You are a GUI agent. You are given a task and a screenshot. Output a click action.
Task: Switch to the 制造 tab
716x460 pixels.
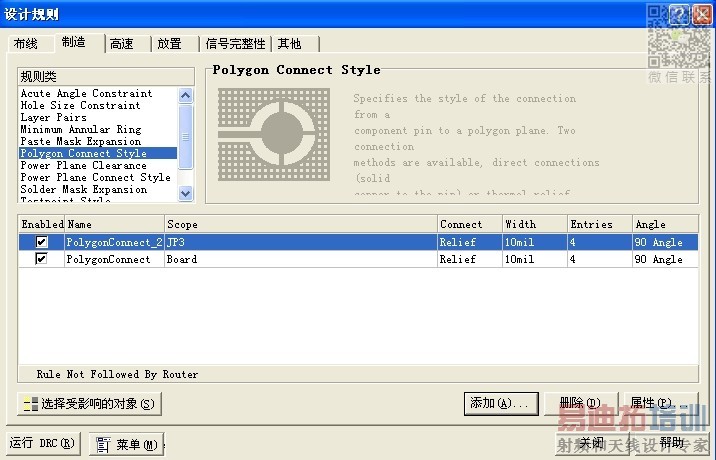click(79, 42)
